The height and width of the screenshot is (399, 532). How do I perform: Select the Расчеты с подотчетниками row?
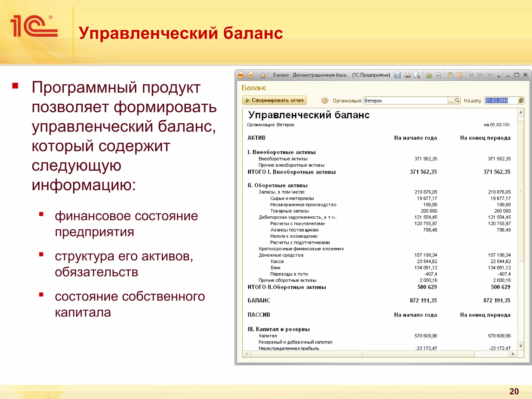click(379, 243)
